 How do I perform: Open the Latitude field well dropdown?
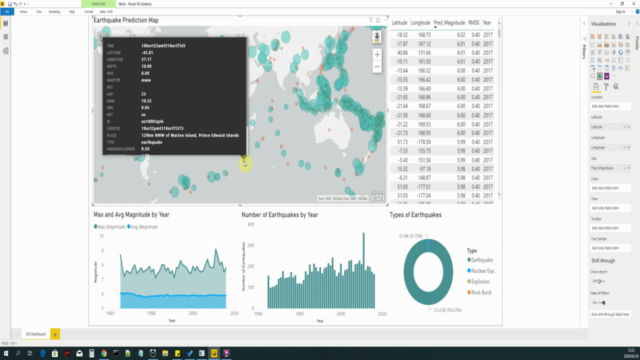(x=624, y=127)
